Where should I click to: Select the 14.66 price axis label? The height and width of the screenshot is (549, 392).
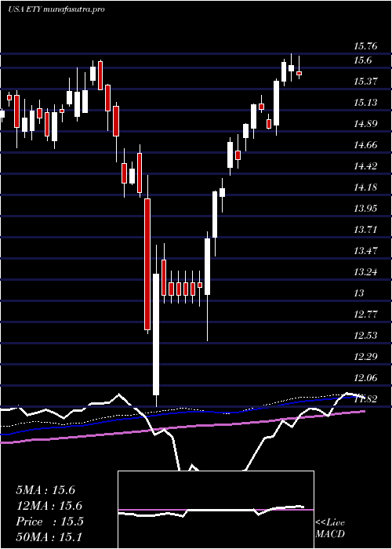pos(365,144)
